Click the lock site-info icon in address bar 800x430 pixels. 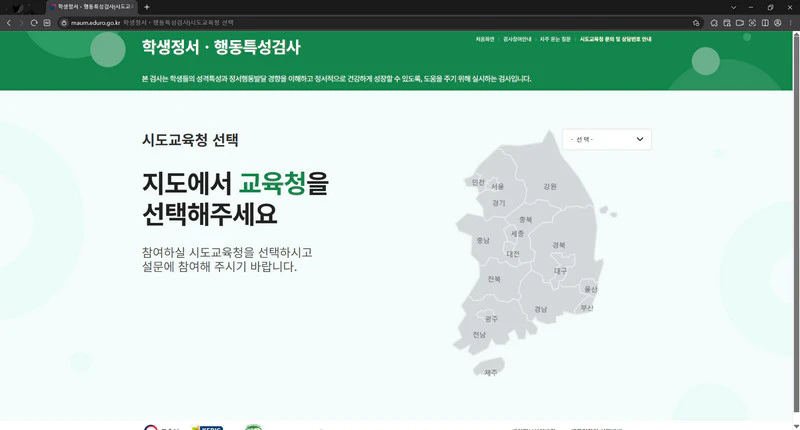tap(64, 22)
